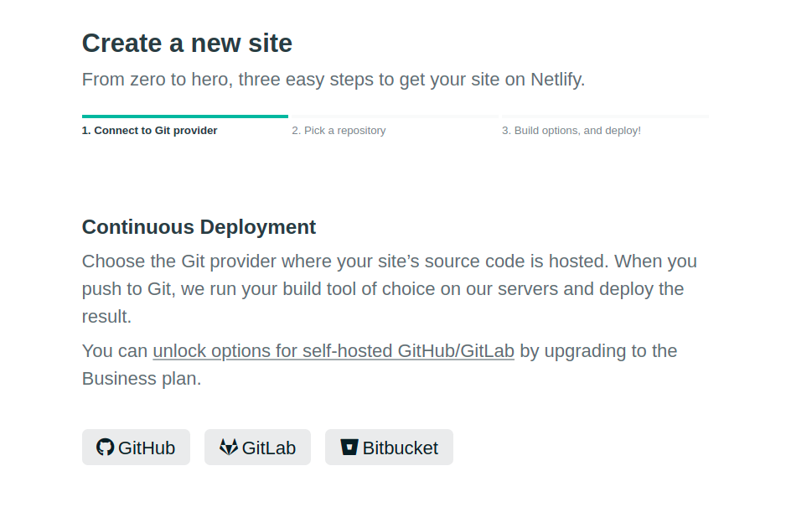
Task: Click the GitHub octocat icon
Action: point(105,448)
